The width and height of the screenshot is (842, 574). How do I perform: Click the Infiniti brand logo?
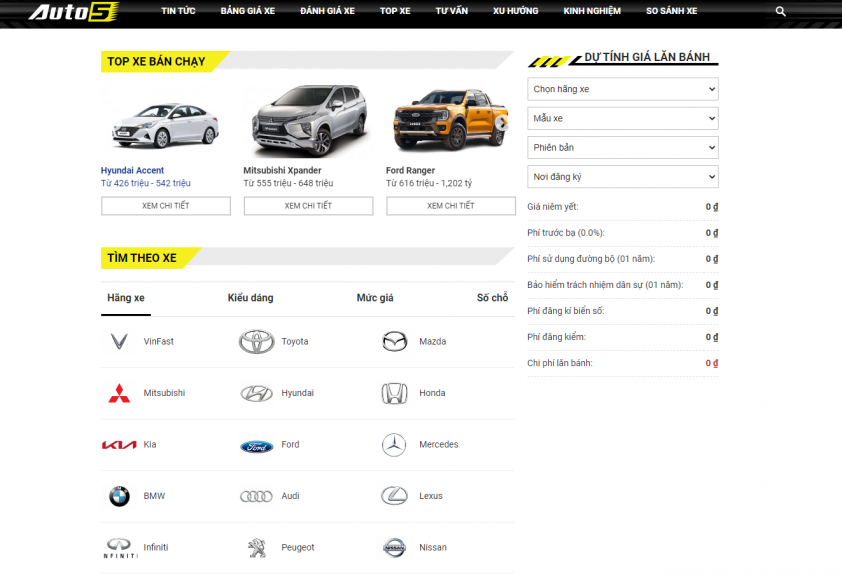tap(120, 548)
